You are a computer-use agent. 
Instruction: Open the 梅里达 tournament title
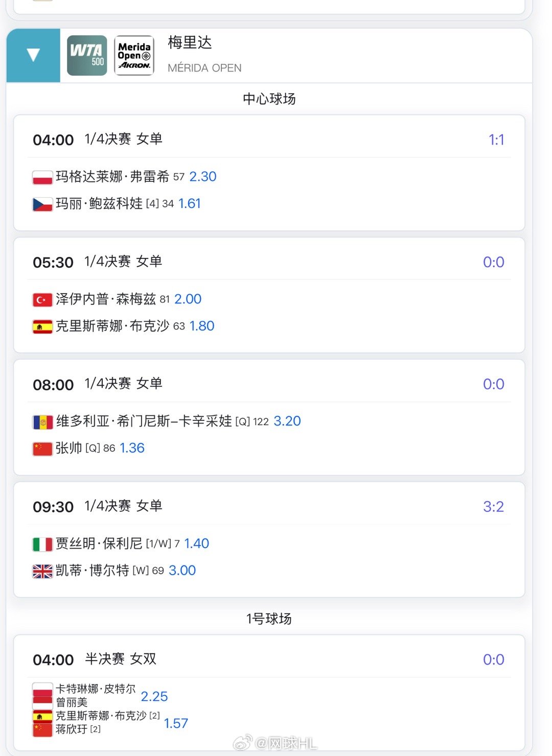190,42
